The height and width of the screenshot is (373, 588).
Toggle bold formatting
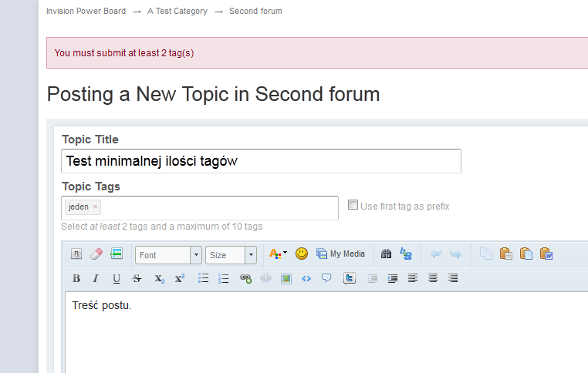coord(76,278)
